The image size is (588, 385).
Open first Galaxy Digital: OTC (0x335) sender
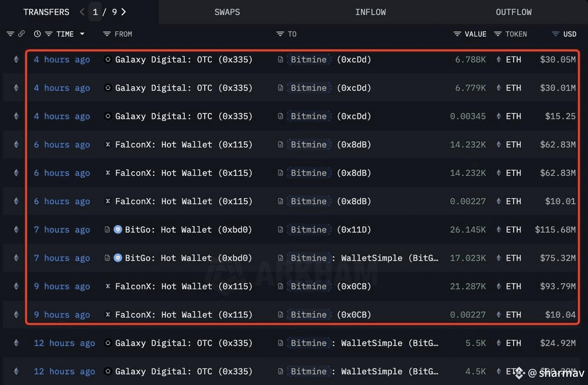[184, 60]
